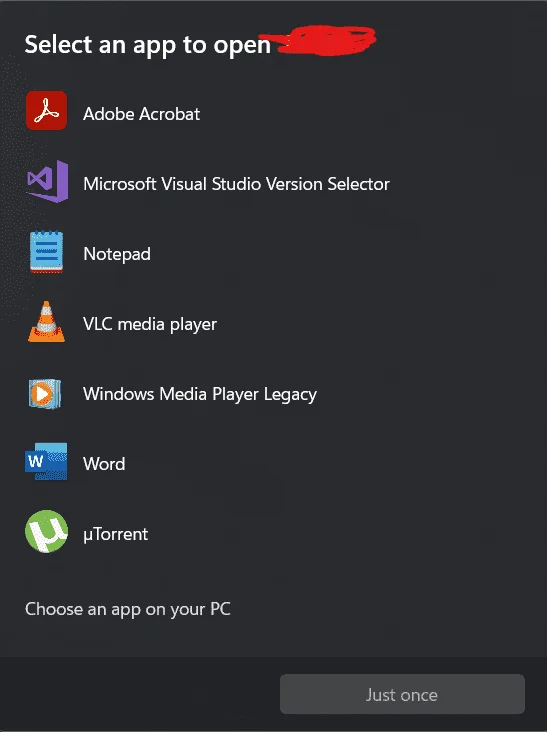Viewport: 547px width, 732px height.
Task: Choose the Windows Media Player Legacy label
Action: pyautogui.click(x=200, y=394)
